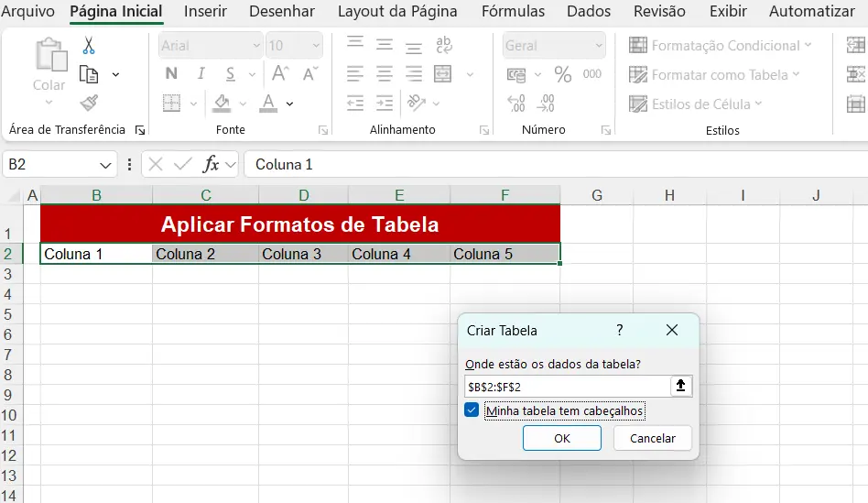Open the font size dropdown
Screen dimensions: 868x503
click(316, 46)
